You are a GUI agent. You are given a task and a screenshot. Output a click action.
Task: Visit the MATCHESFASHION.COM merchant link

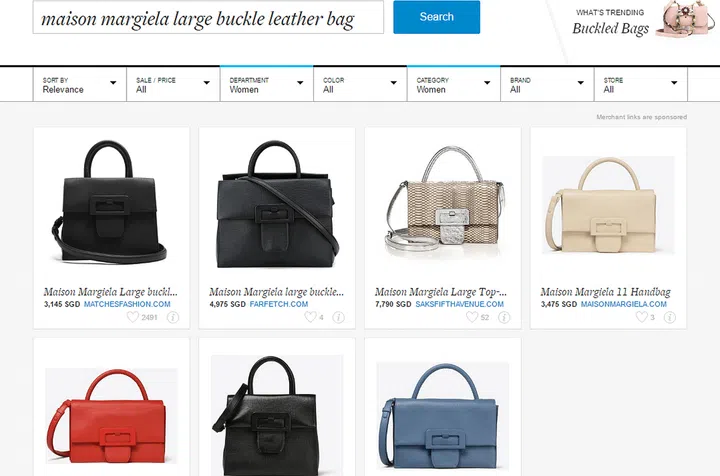(127, 304)
